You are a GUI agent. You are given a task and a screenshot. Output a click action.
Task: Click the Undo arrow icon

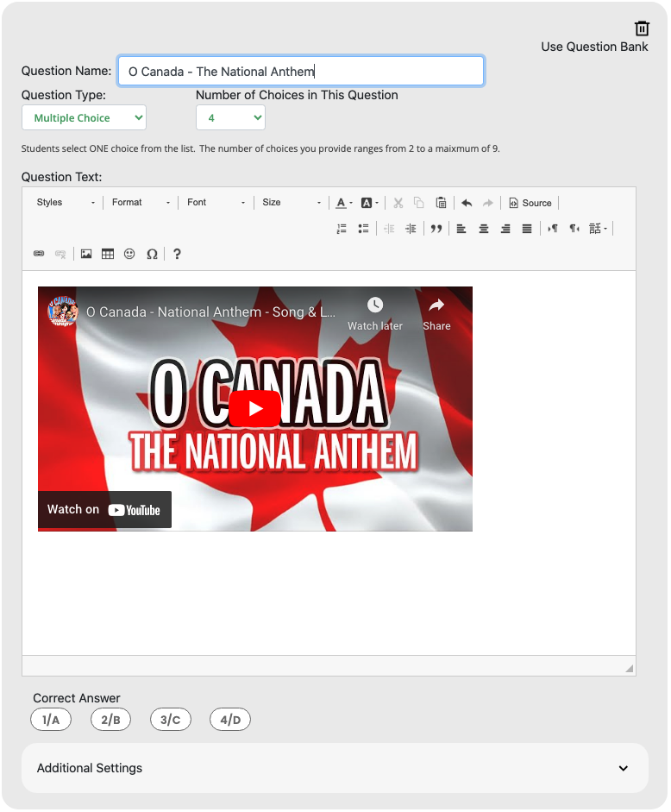point(467,203)
